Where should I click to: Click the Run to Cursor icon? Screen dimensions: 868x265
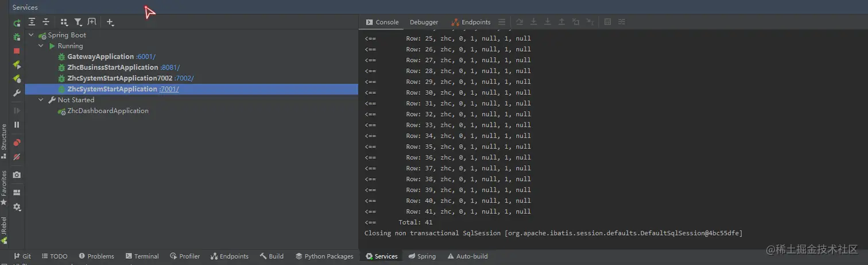click(x=590, y=22)
